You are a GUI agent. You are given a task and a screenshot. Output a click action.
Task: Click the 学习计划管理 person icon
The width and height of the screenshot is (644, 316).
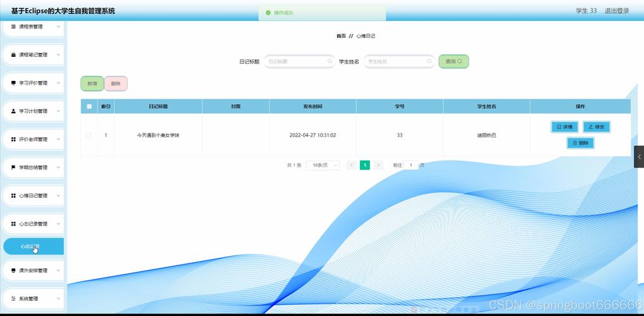(x=13, y=111)
